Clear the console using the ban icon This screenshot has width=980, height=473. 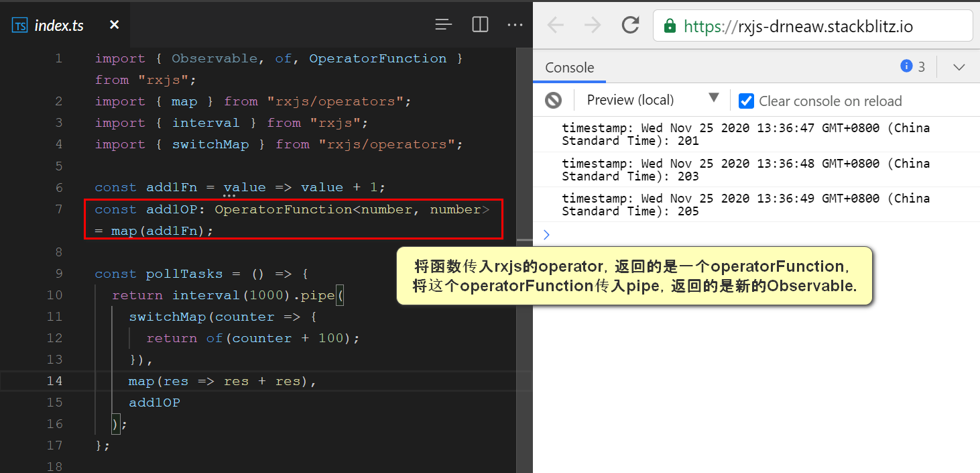pos(553,99)
